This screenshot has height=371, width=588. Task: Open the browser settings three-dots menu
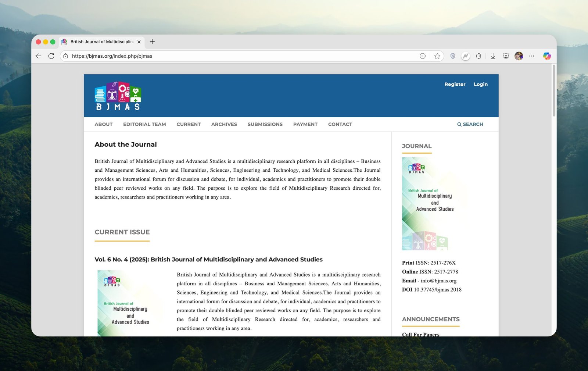pyautogui.click(x=531, y=56)
